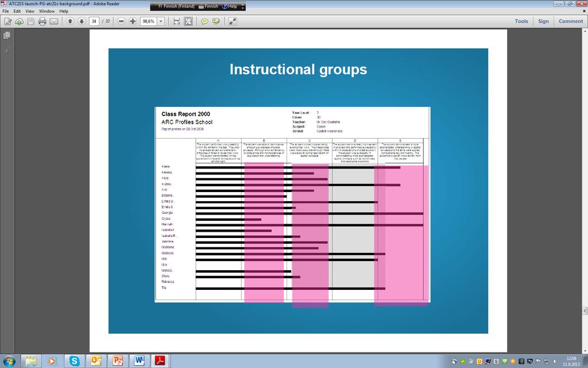Click the Finnish keyboard layout button
This screenshot has height=368, width=588.
(208, 6)
